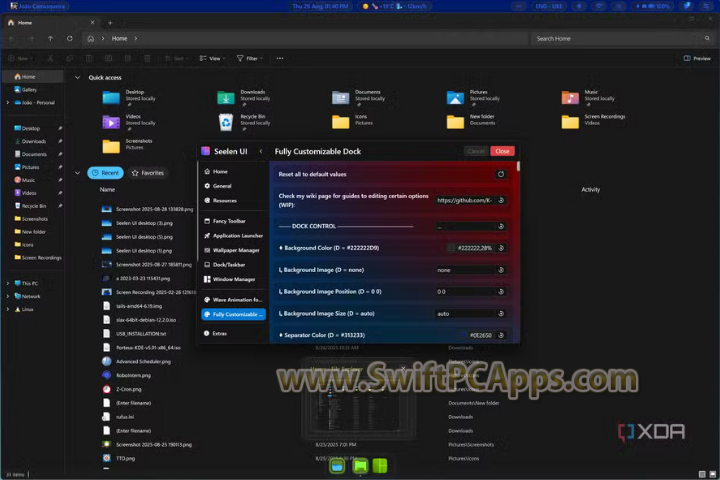Open the Filter dropdown in Explorer toolbar
The width and height of the screenshot is (720, 480).
coord(250,58)
